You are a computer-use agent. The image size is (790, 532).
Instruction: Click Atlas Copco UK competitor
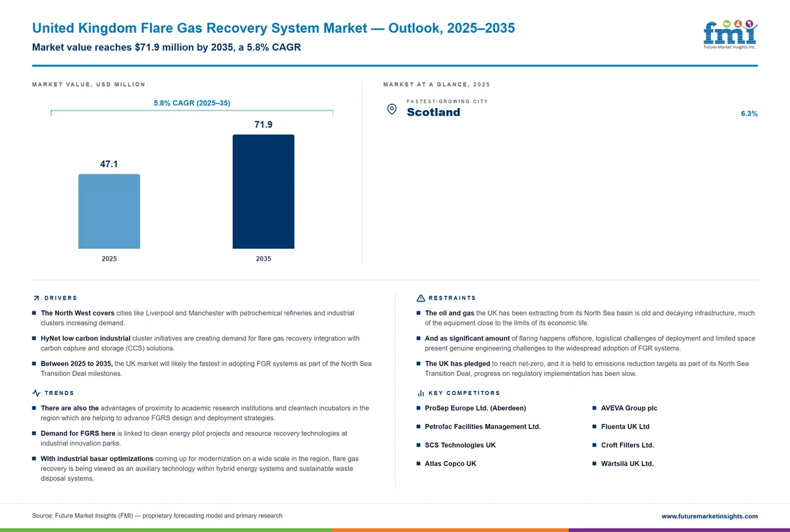coord(450,464)
